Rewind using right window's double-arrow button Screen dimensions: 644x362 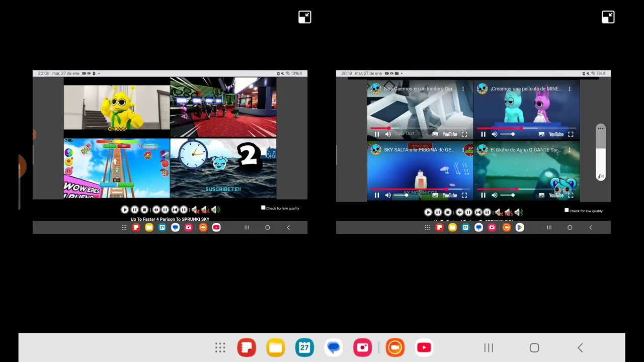(x=459, y=213)
